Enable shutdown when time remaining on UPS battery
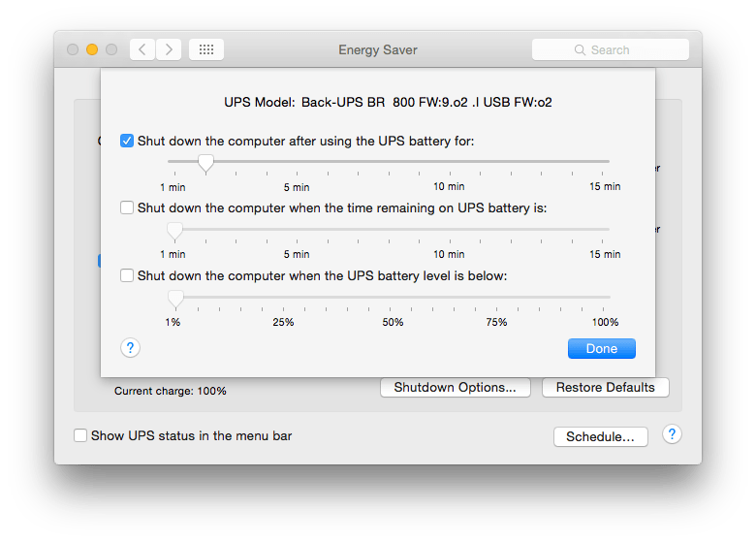 [127, 207]
